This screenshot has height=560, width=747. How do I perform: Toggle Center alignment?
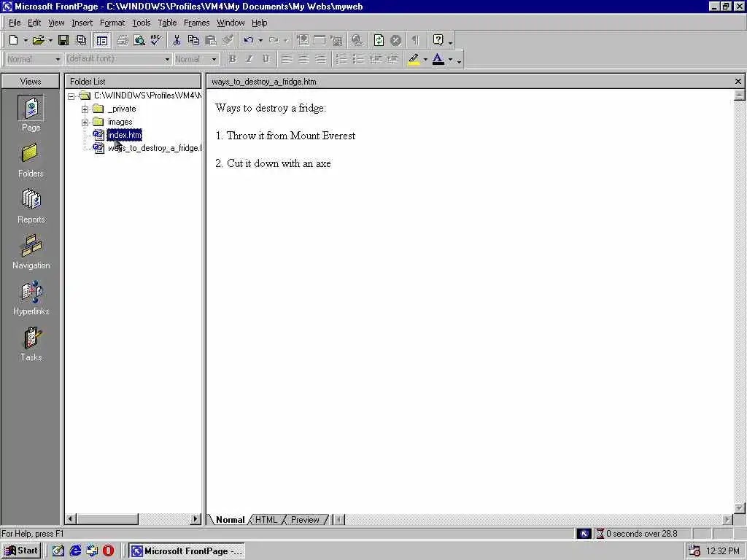click(x=303, y=59)
